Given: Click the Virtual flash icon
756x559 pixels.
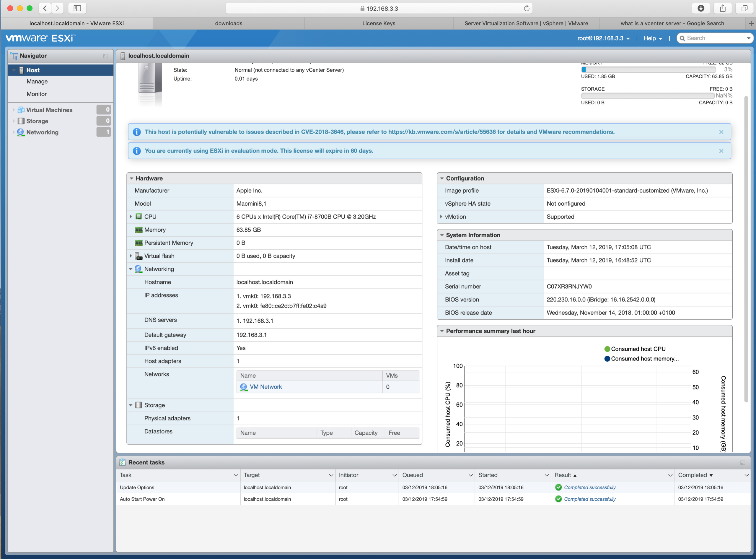Looking at the screenshot, I should coord(139,256).
